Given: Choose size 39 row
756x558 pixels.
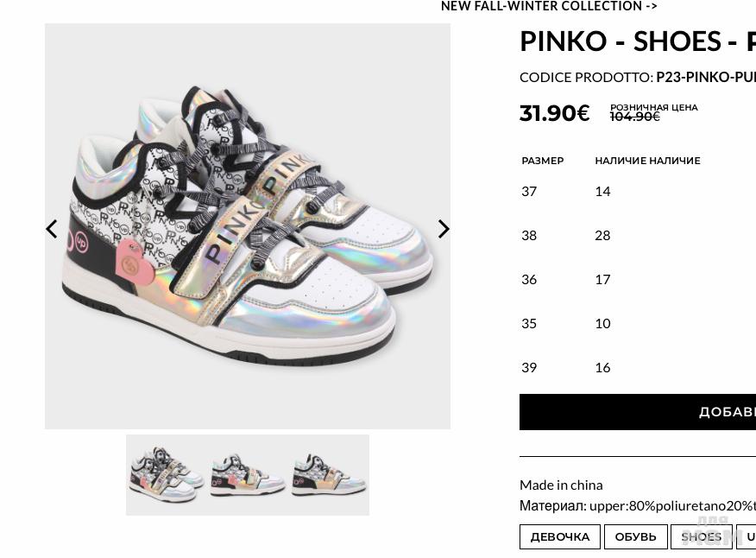Looking at the screenshot, I should 638,367.
